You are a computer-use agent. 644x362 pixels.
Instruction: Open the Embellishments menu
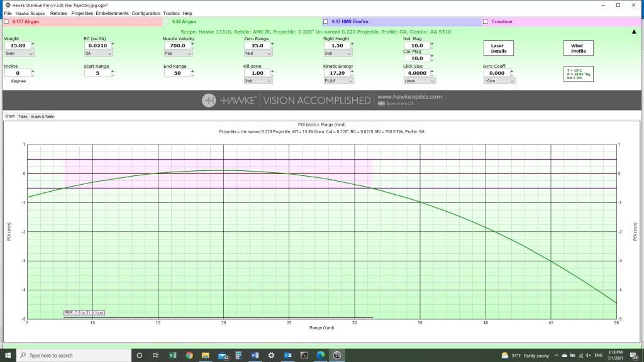click(x=112, y=14)
